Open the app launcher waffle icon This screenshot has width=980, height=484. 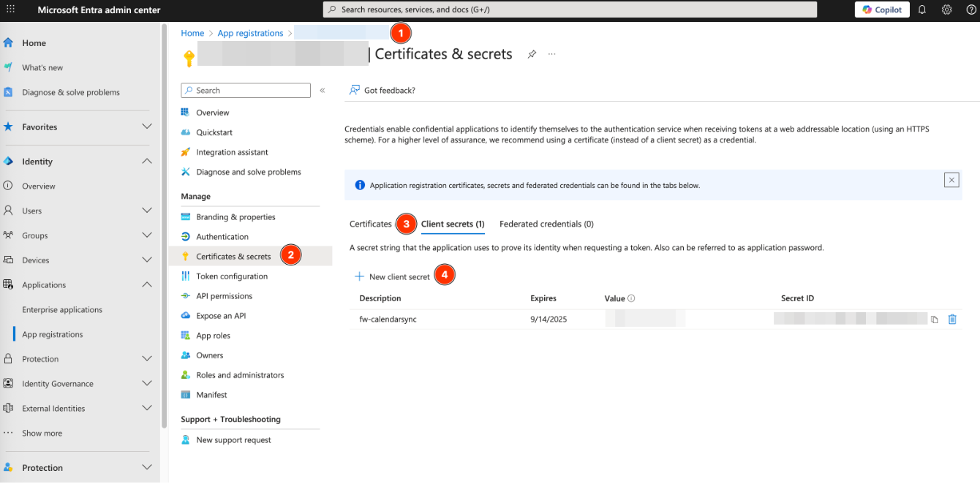pos(10,10)
